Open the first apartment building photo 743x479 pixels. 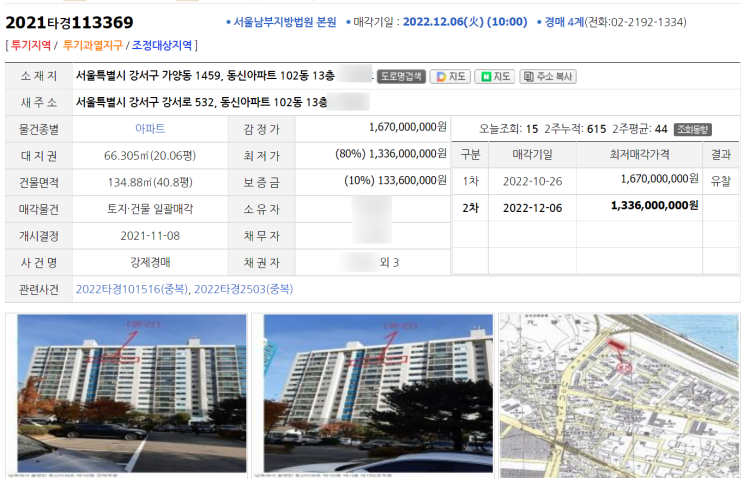[132, 393]
